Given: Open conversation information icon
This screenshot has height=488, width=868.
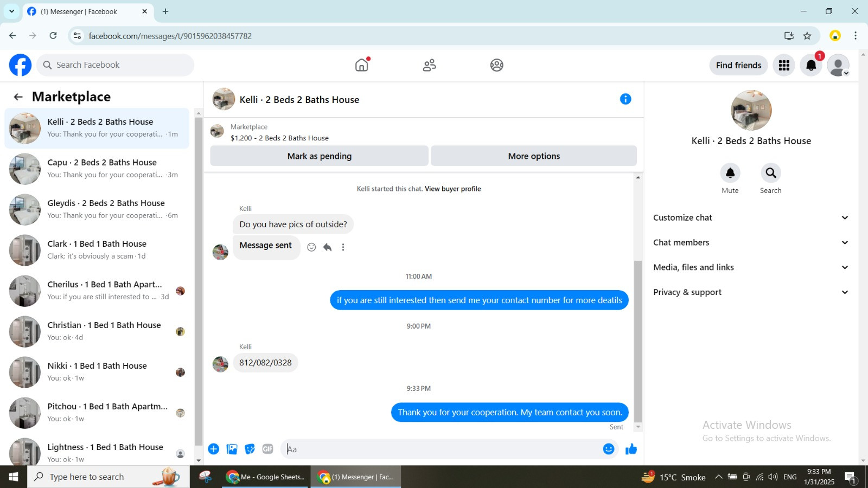Looking at the screenshot, I should [626, 99].
